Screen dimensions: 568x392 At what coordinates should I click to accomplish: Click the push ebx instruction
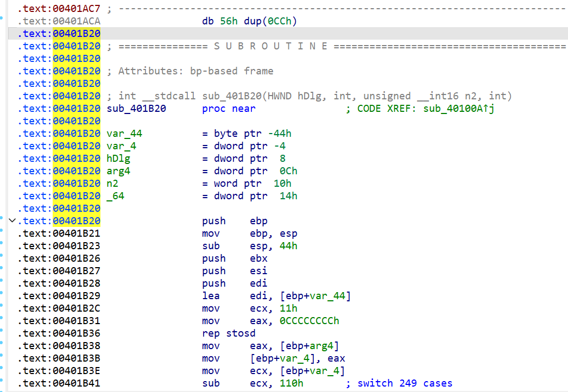(235, 258)
